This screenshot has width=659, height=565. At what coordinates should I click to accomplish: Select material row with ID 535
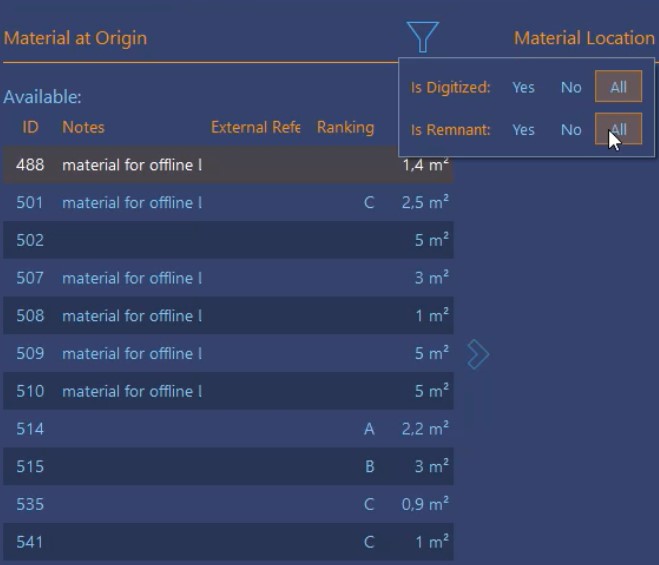[228, 504]
